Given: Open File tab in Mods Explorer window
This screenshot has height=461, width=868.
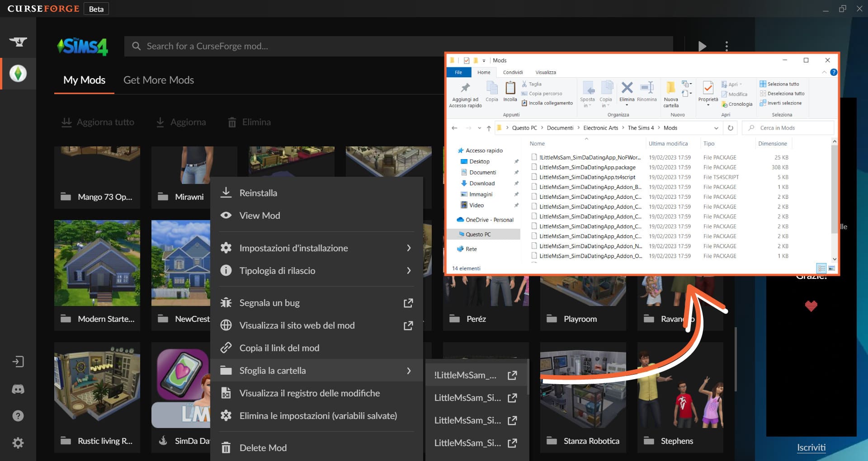Looking at the screenshot, I should click(x=458, y=72).
